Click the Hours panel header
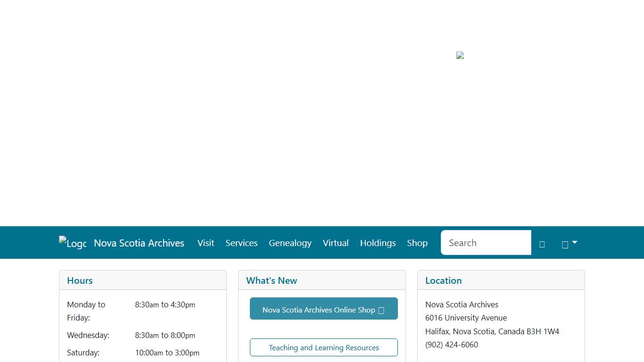This screenshot has height=362, width=644. [79, 280]
